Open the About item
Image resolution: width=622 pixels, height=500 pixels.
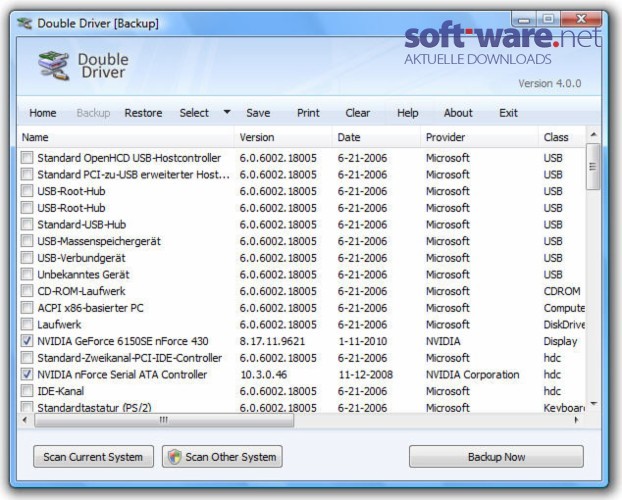[x=458, y=113]
